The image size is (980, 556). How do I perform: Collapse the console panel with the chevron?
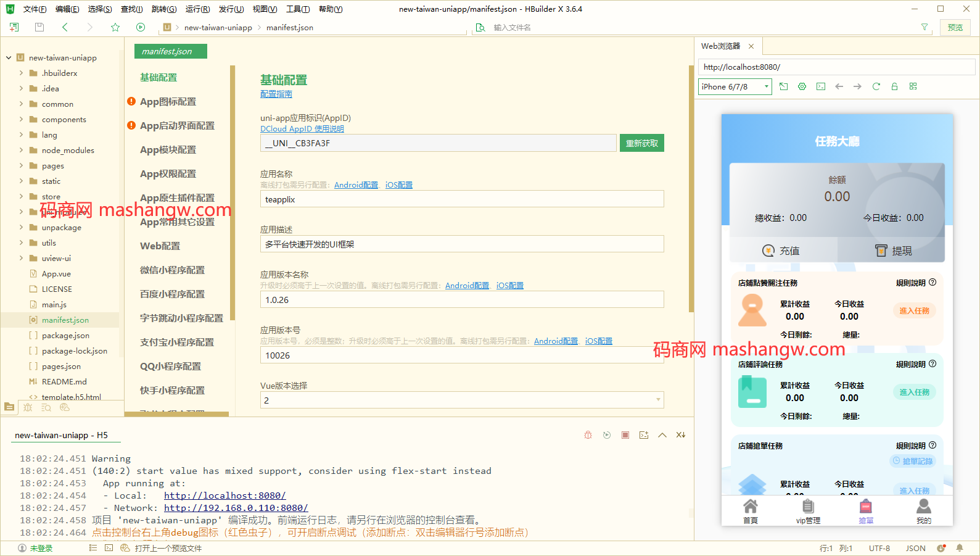[662, 435]
